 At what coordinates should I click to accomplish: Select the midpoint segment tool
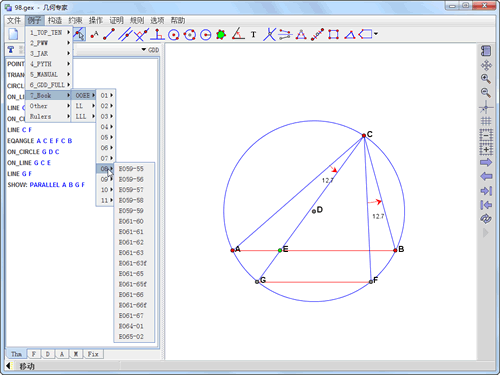(317, 34)
